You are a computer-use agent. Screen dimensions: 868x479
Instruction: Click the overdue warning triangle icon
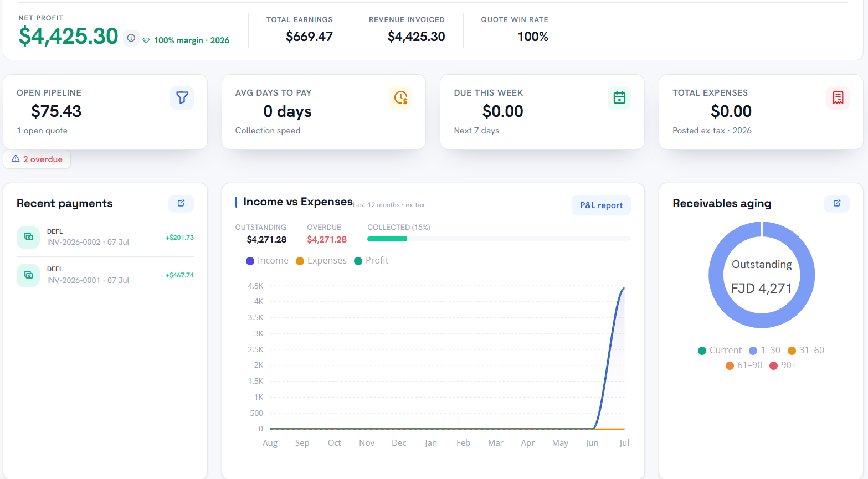pyautogui.click(x=16, y=159)
